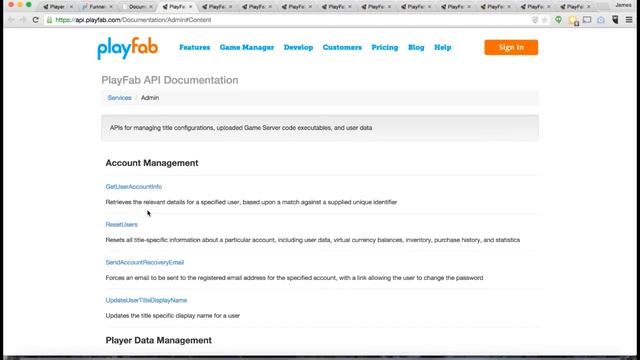Screen dimensions: 640x360
Task: Click 'Resets all title-specific information' description
Action: [x=313, y=240]
